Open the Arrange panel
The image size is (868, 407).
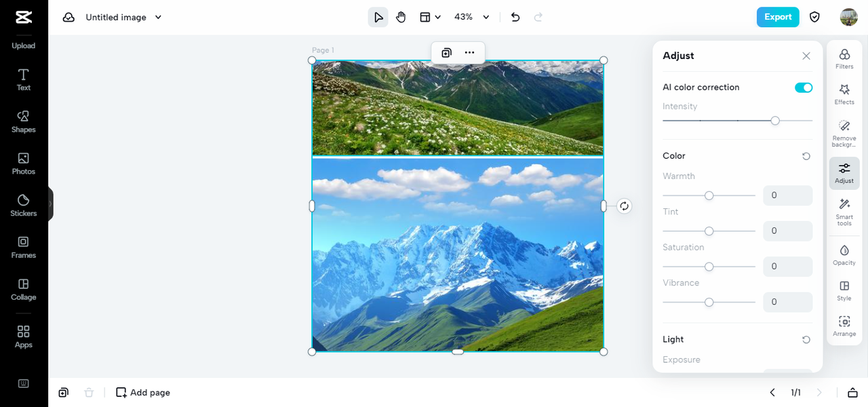point(844,326)
